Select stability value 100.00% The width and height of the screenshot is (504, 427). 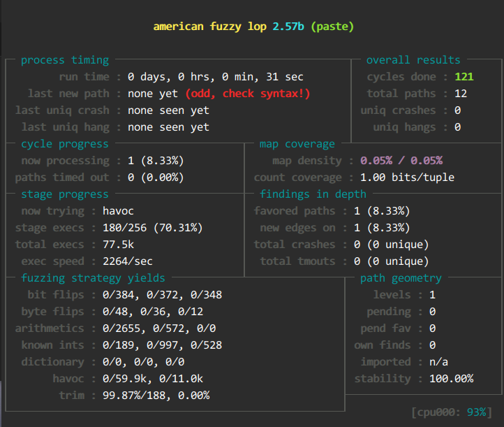coord(452,378)
